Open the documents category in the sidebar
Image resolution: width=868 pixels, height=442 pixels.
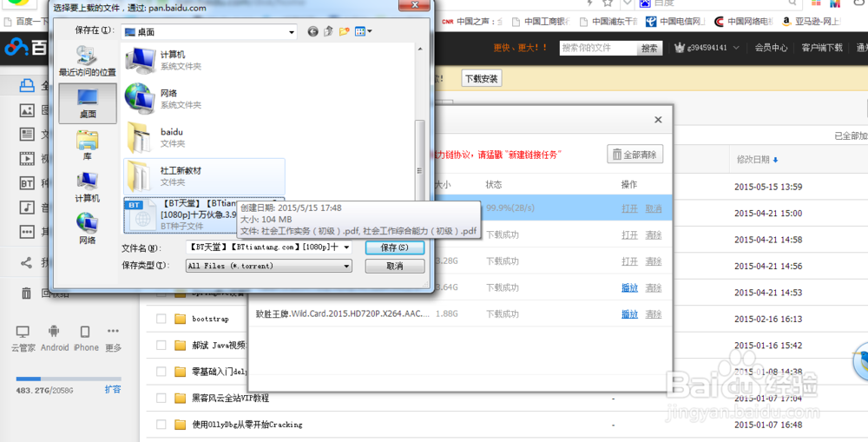27,134
